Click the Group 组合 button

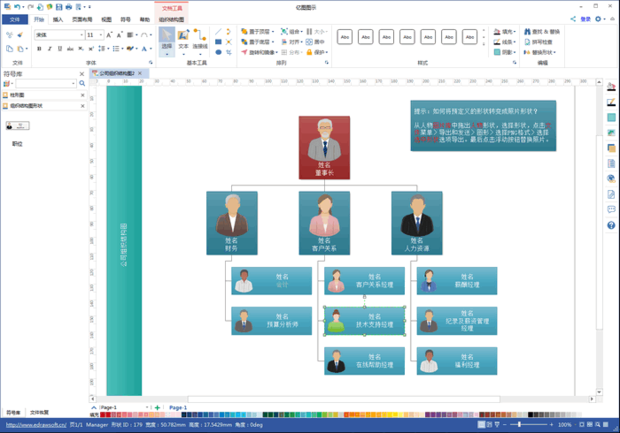[292, 32]
